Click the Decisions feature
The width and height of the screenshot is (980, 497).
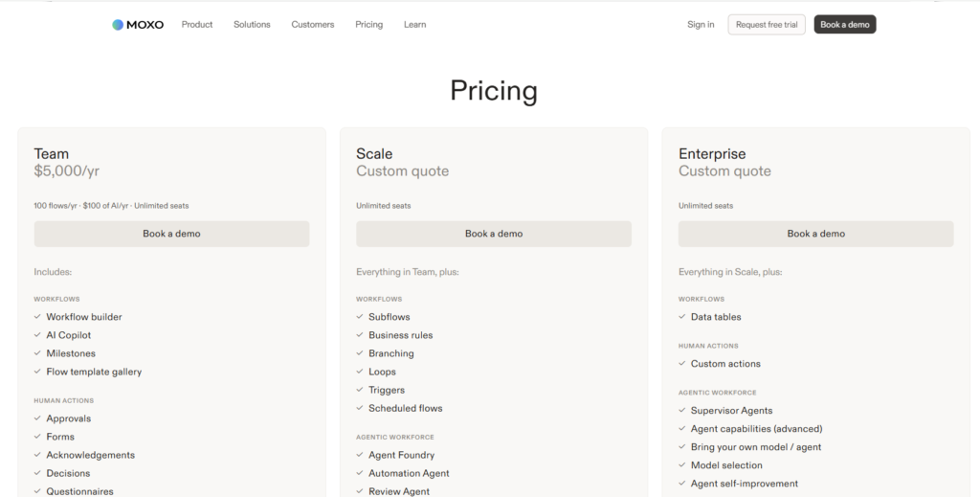tap(68, 473)
